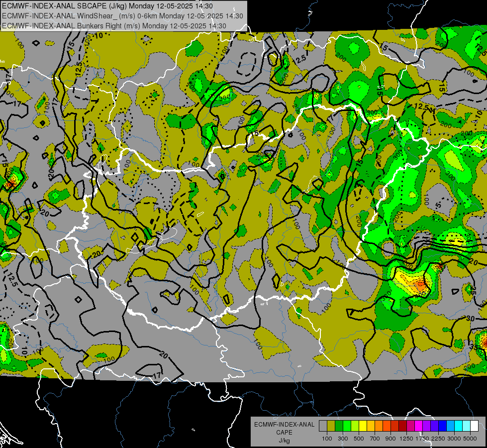Viewport: 487px width, 448px height.
Task: Select the pure yellow legend swatch
Action: (363, 426)
